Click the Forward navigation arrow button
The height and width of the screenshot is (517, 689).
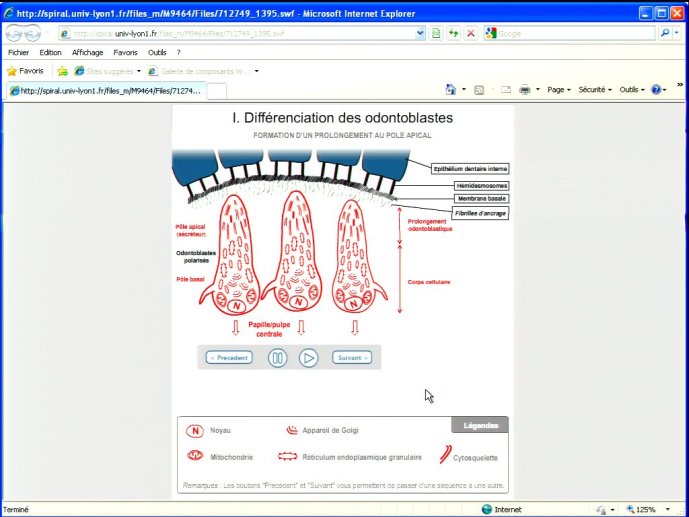[x=33, y=33]
